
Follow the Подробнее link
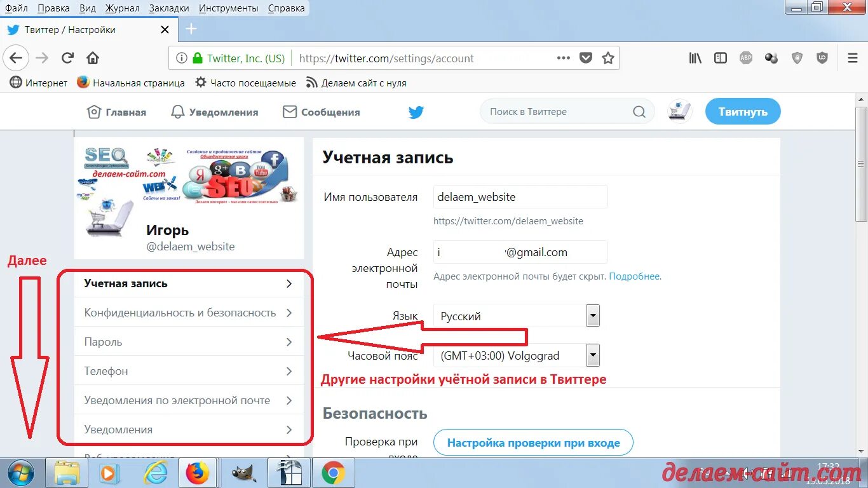pos(635,276)
